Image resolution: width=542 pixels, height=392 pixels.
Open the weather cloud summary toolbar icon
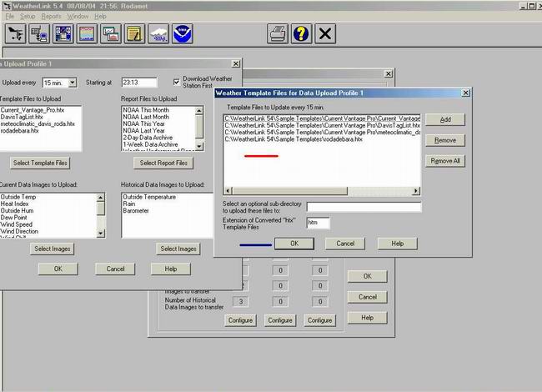pos(158,34)
